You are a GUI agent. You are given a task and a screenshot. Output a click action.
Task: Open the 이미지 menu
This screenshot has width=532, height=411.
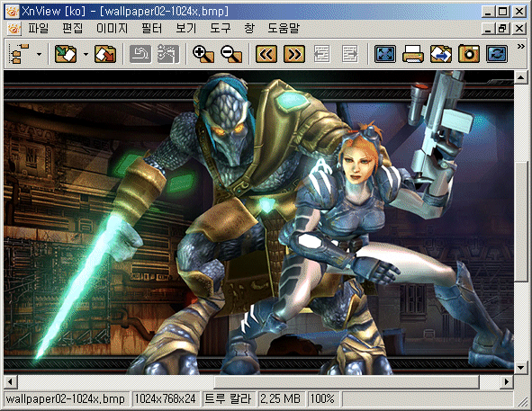click(x=112, y=28)
